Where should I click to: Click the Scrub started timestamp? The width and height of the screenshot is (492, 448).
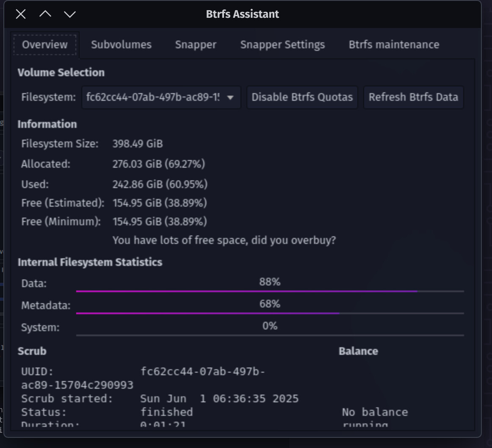click(219, 399)
